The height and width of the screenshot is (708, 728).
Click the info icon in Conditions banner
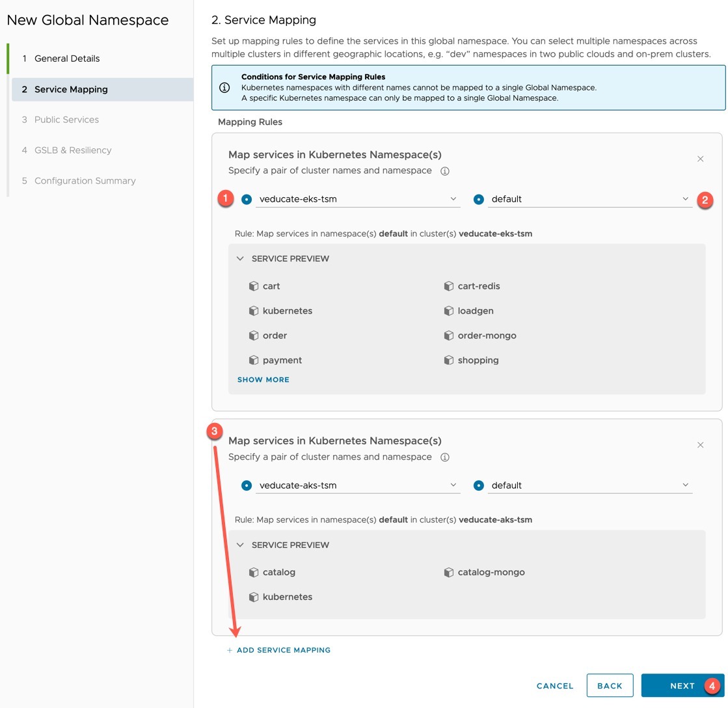pos(224,87)
